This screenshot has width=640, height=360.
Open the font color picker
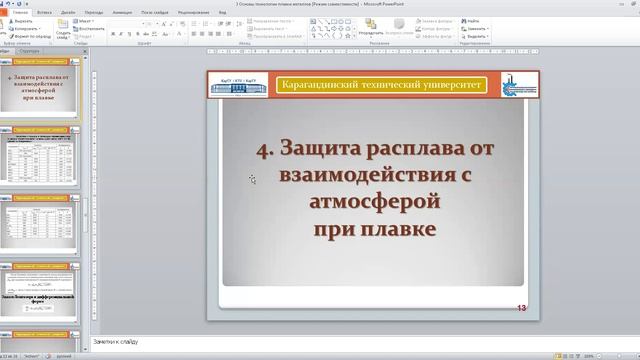(x=180, y=34)
